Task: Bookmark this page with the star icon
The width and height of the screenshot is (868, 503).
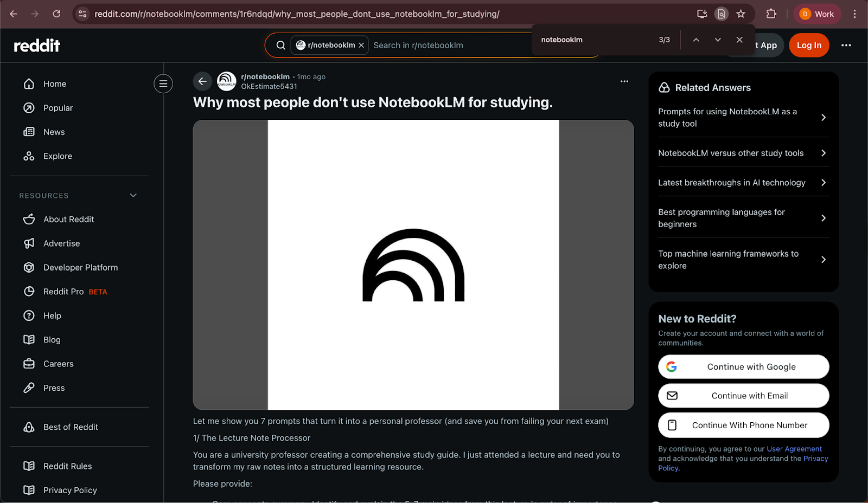Action: pyautogui.click(x=741, y=14)
